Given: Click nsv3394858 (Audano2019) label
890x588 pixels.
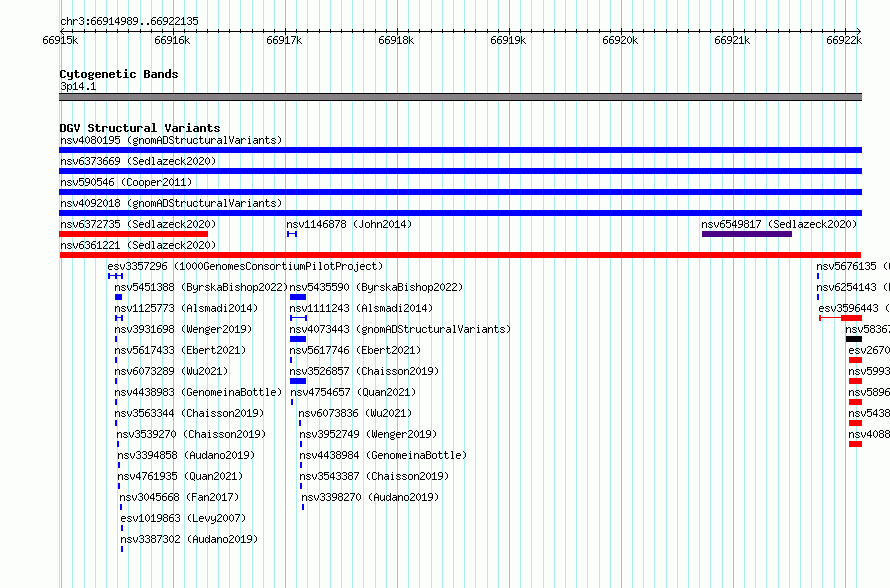Looking at the screenshot, I should (186, 455).
